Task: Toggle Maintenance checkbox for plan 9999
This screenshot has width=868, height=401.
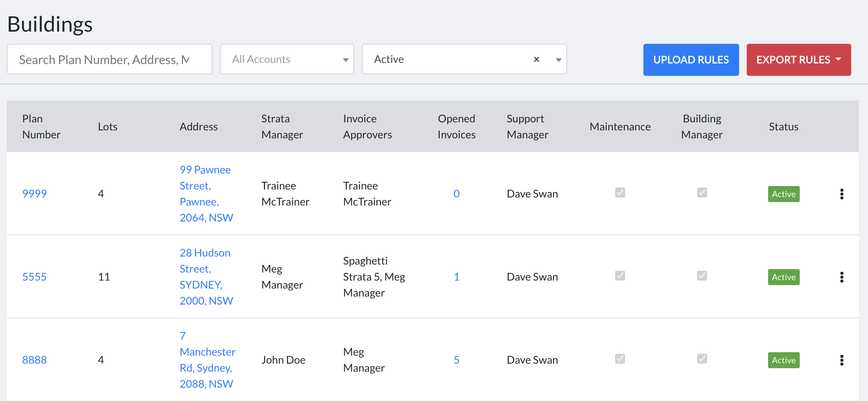Action: pos(620,192)
